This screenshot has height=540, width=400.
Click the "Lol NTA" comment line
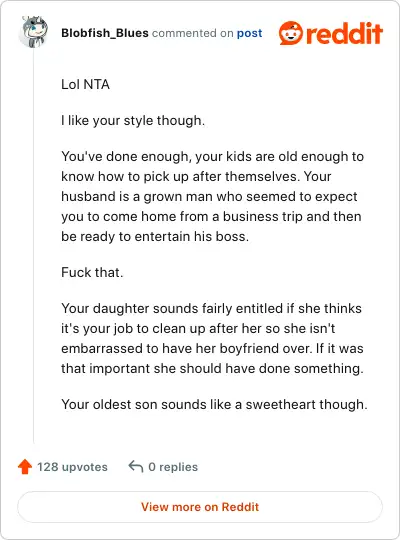point(85,84)
